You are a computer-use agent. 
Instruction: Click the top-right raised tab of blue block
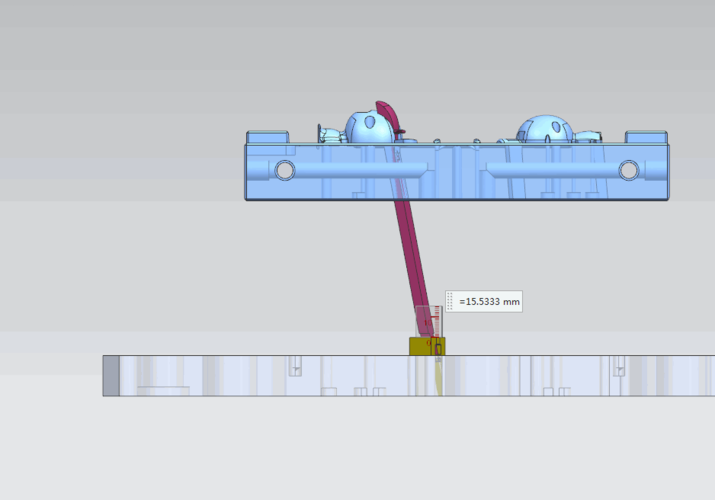click(645, 137)
